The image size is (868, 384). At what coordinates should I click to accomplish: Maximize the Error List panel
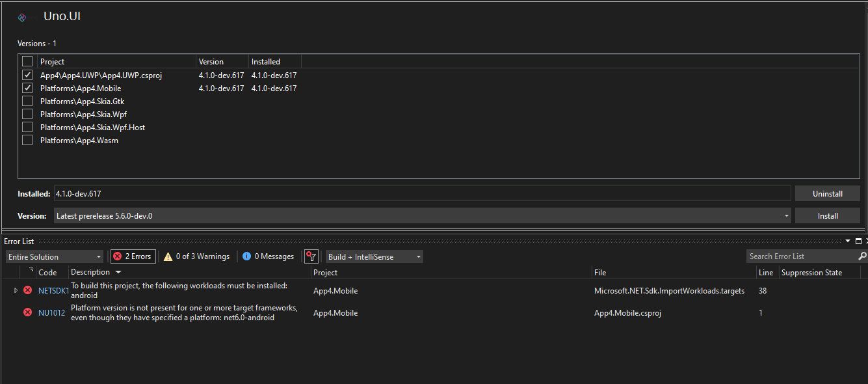(858, 241)
